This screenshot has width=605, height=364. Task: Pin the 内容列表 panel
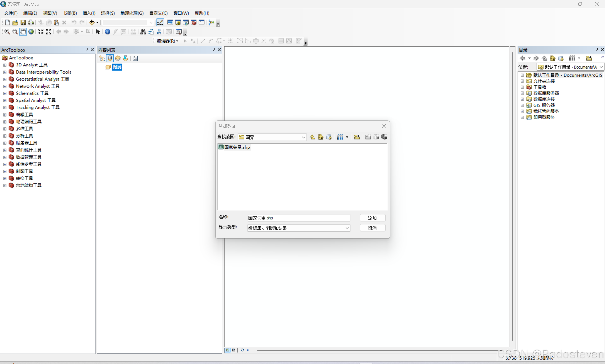pos(213,50)
